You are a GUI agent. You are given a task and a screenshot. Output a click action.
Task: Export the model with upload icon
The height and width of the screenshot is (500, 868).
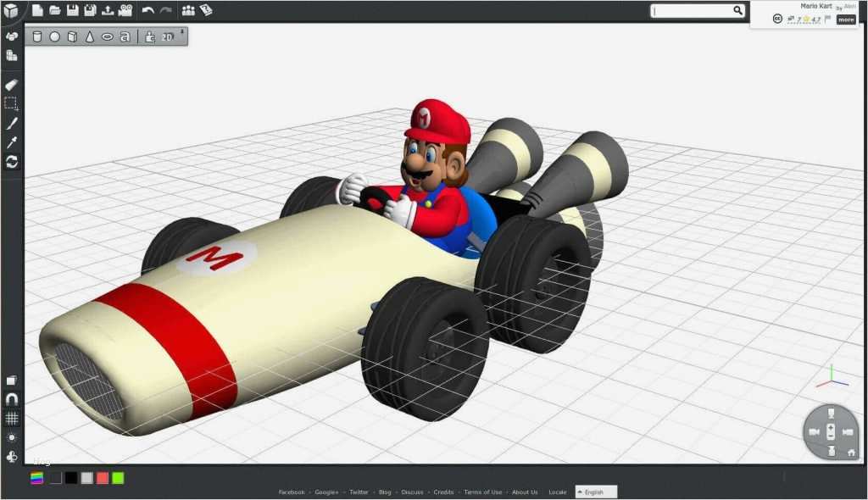point(108,10)
